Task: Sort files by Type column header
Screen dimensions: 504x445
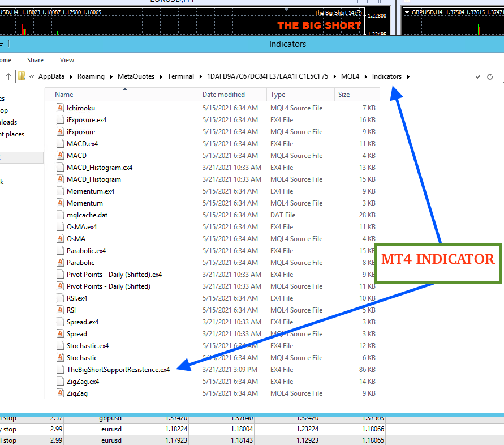Action: click(x=300, y=95)
